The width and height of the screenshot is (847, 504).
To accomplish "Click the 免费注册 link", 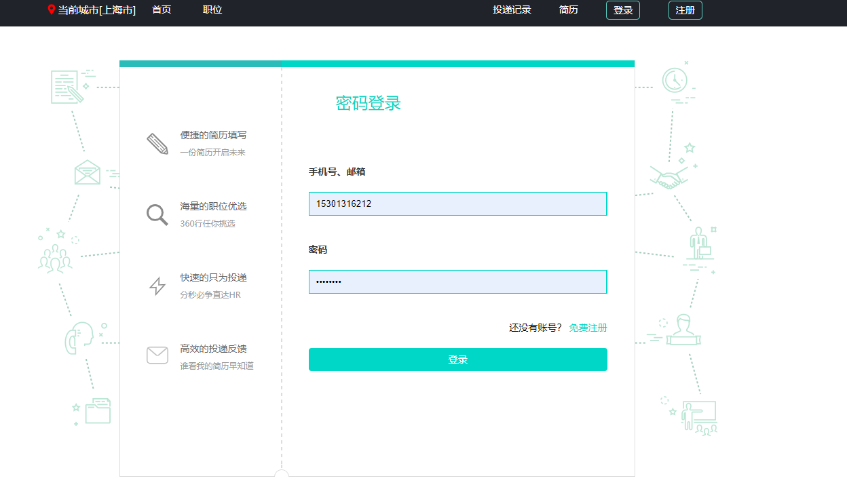I will 588,328.
